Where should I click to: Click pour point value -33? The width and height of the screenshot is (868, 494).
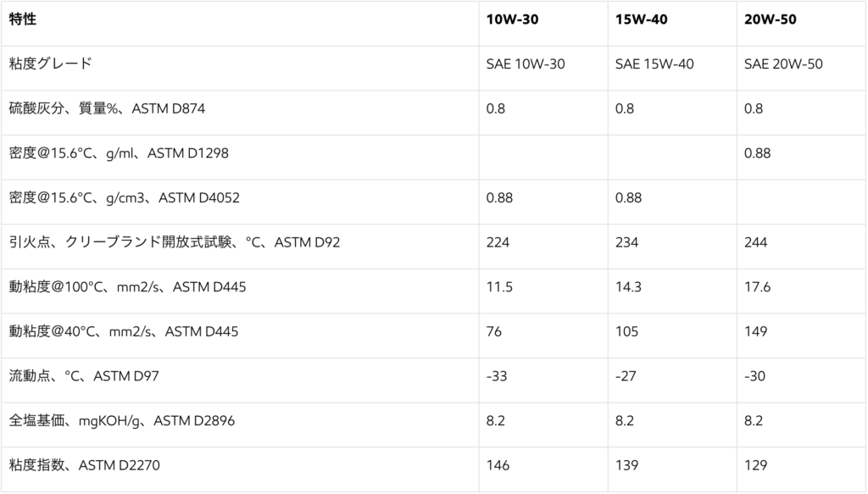pos(497,376)
